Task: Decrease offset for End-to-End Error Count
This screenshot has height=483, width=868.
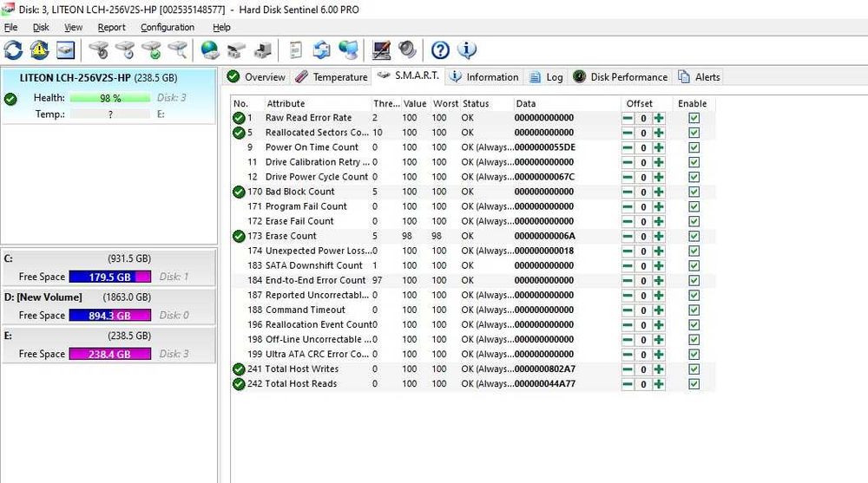Action: tap(628, 280)
